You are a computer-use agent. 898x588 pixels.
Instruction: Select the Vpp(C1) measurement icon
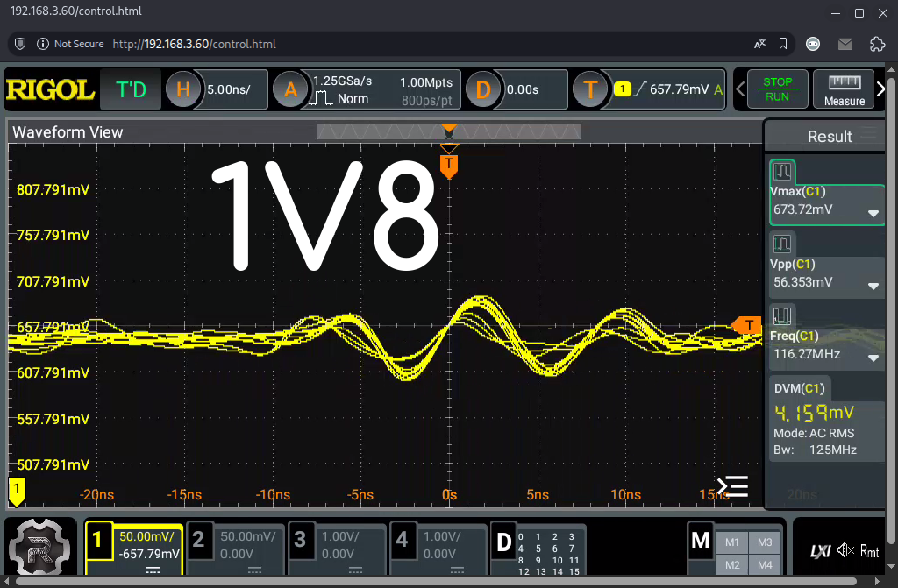tap(782, 244)
